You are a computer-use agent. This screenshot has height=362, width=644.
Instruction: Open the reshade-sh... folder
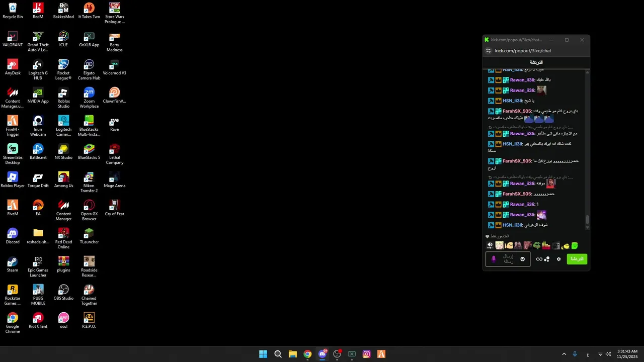38,236
